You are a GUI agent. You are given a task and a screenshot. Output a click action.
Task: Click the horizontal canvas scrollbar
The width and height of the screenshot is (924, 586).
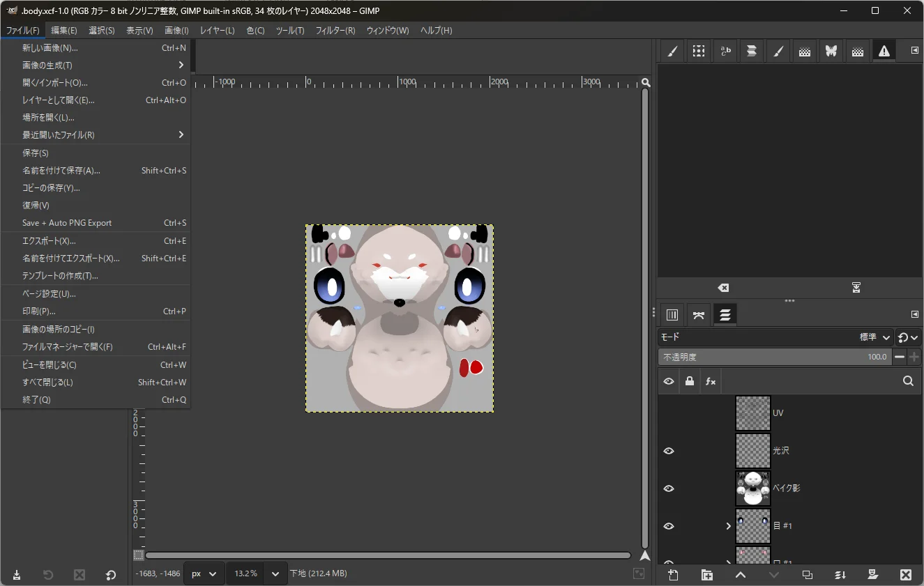388,555
